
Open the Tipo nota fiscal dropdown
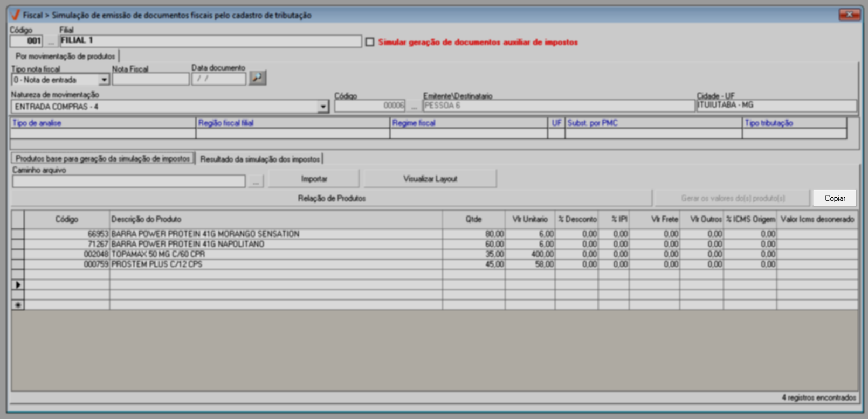(104, 80)
